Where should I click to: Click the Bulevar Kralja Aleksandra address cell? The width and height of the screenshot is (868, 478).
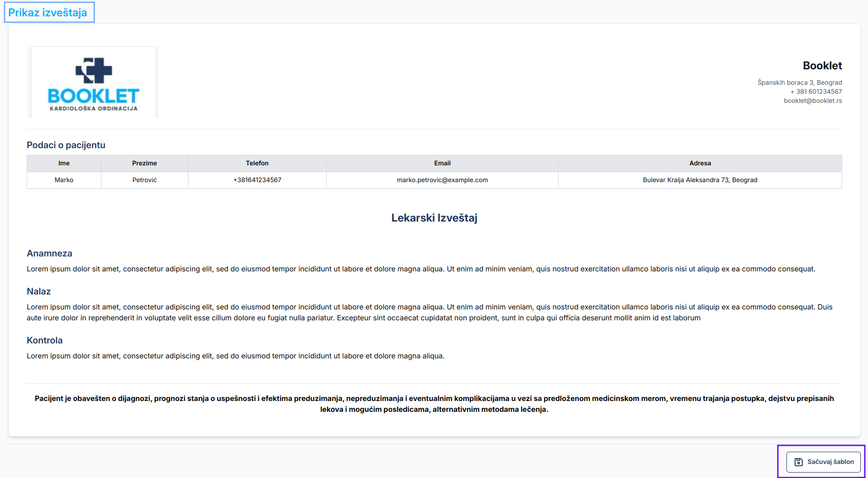click(x=700, y=180)
